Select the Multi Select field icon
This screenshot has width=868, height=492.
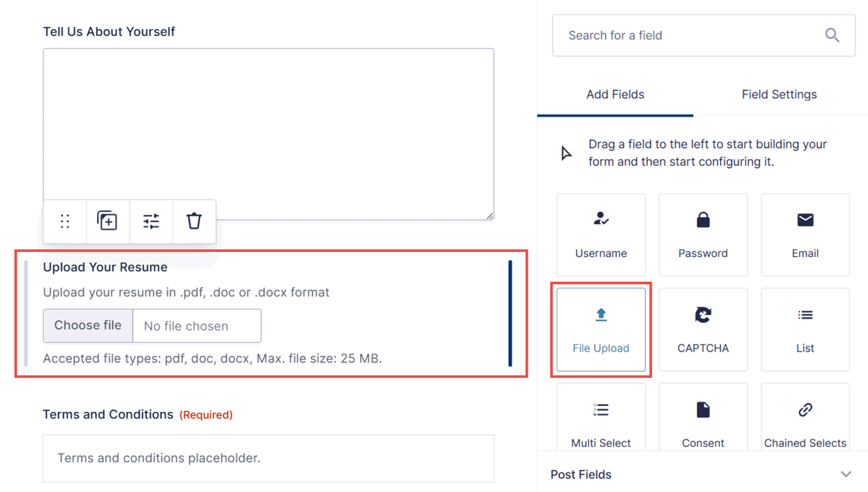(600, 410)
